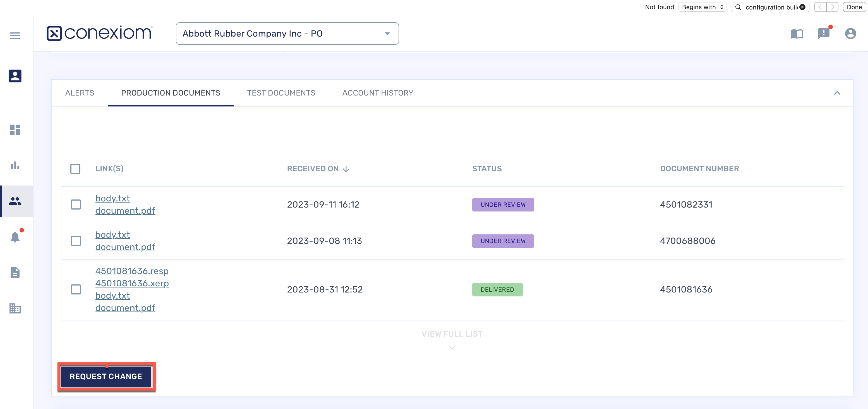Open the bar chart analytics icon
868x409 pixels.
pos(15,165)
